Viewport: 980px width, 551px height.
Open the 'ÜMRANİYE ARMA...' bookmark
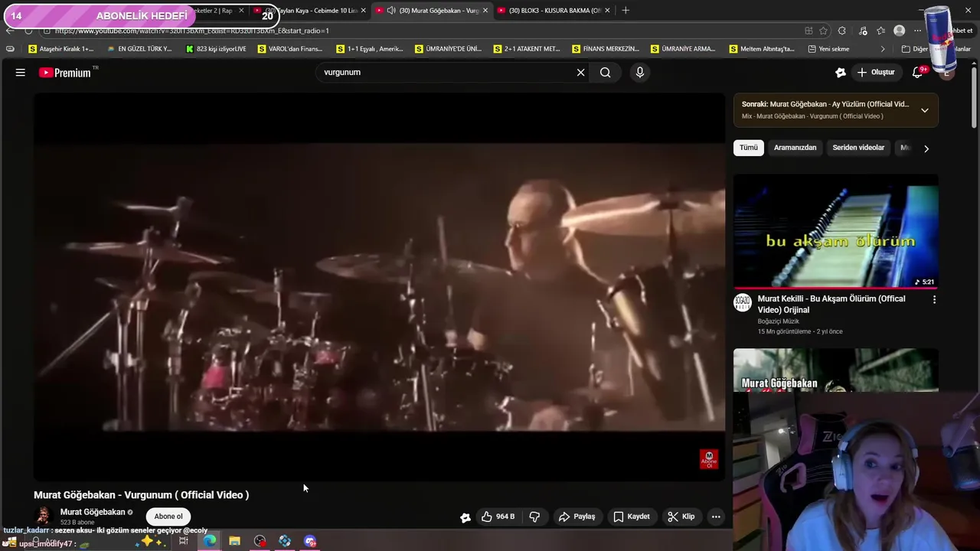[x=683, y=49]
